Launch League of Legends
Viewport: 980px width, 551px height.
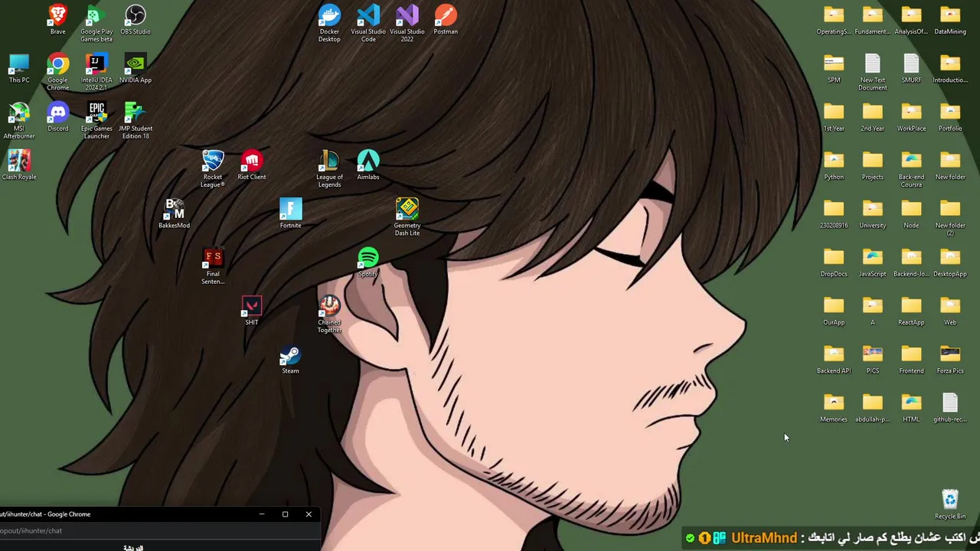tap(329, 168)
